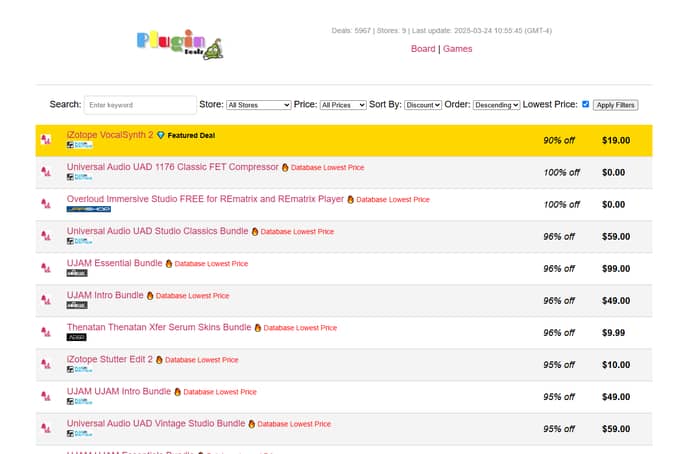Click the chart icon beside UJAM UJAM Intro Bundle

point(46,396)
